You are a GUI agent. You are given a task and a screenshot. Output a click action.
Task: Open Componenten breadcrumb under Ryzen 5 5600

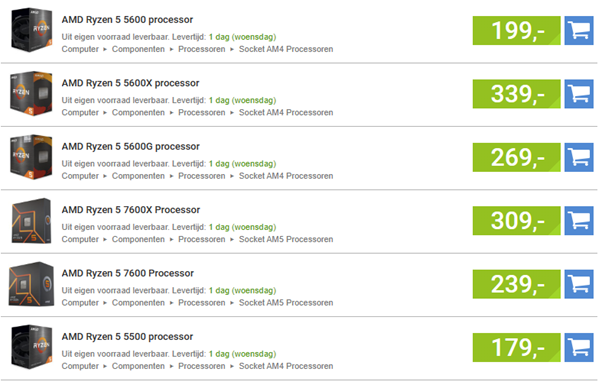(x=138, y=49)
